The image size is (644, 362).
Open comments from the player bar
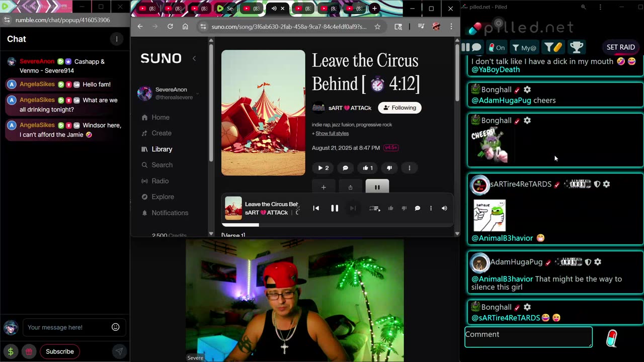418,208
